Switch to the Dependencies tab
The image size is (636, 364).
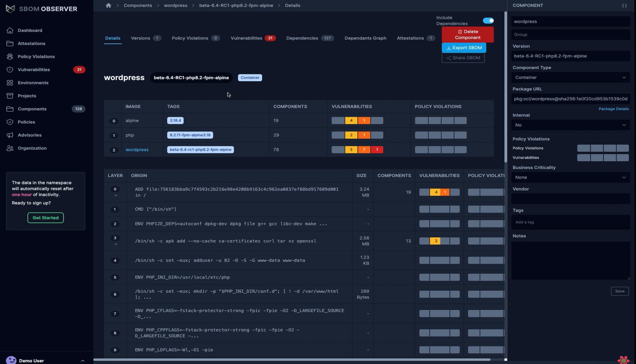click(x=302, y=38)
